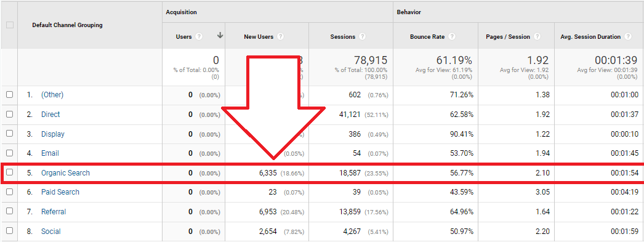The height and width of the screenshot is (242, 644).
Task: Click the Default Channel Grouping header
Action: [x=67, y=25]
